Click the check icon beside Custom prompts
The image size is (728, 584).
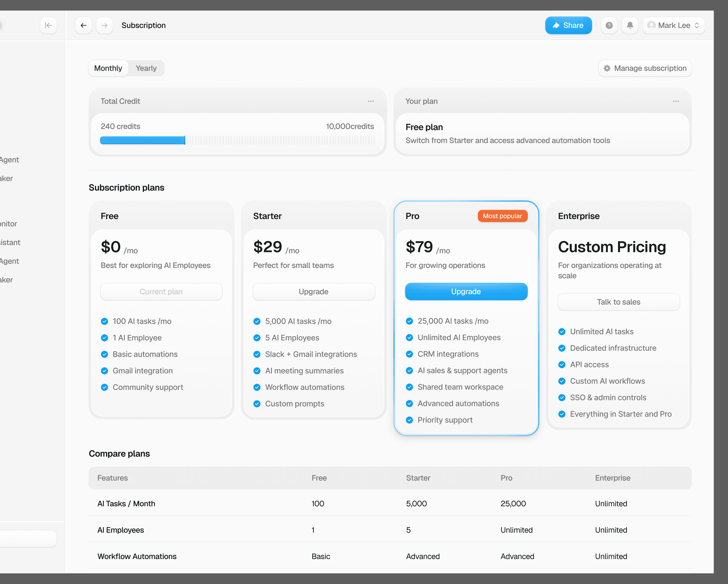(257, 404)
